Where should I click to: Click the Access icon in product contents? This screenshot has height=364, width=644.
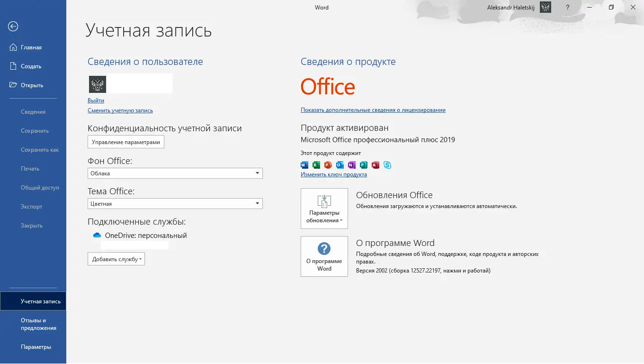pyautogui.click(x=376, y=165)
